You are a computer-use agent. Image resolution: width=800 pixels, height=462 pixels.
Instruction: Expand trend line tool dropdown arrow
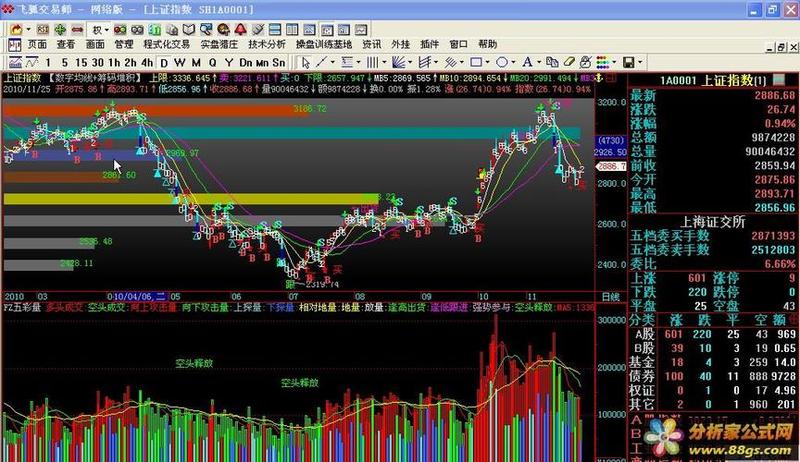tap(333, 62)
